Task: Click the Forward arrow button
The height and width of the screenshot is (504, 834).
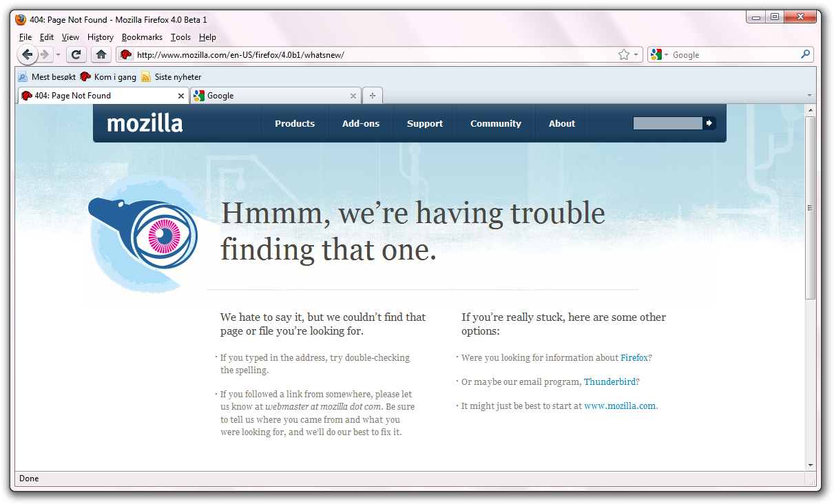Action: coord(45,54)
